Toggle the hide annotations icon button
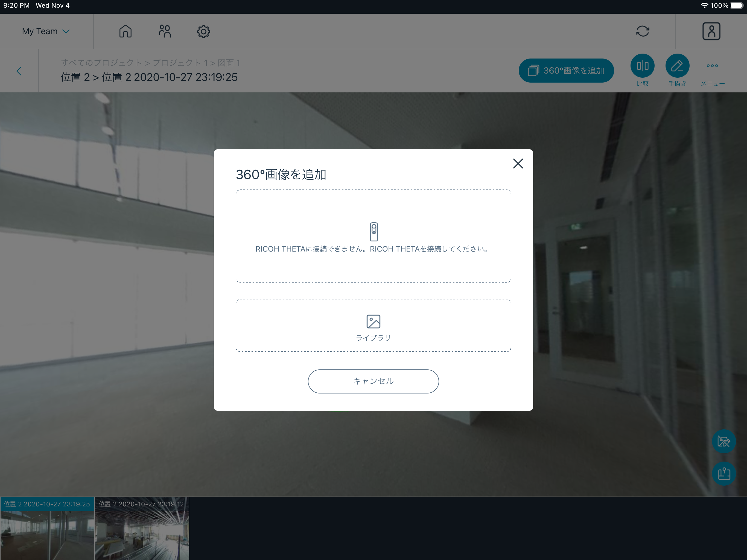The width and height of the screenshot is (747, 560). (724, 441)
